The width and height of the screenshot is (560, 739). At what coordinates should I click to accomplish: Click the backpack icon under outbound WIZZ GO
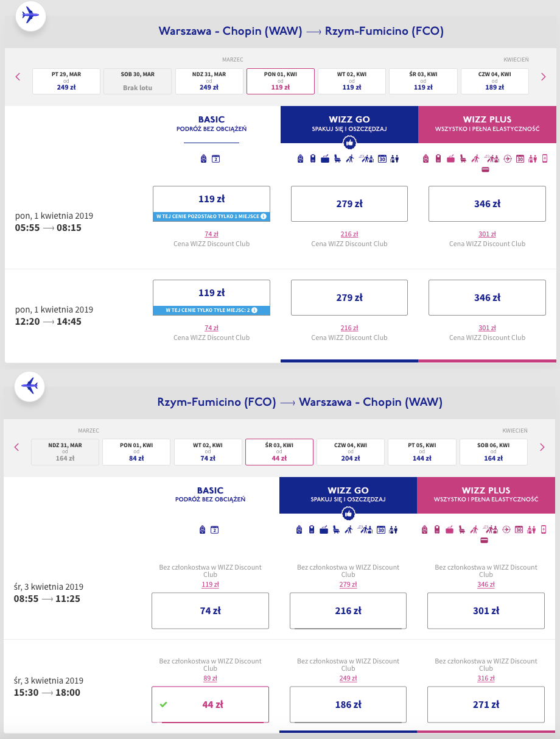pos(300,159)
